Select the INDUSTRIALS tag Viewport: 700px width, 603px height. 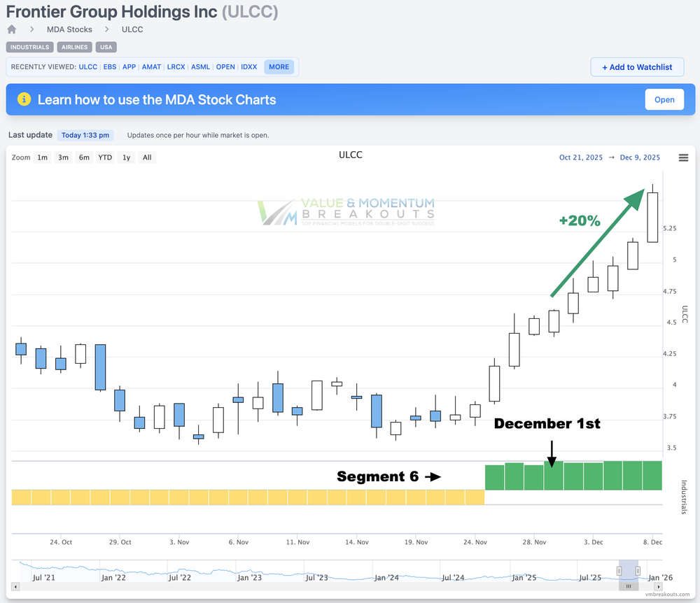(29, 47)
